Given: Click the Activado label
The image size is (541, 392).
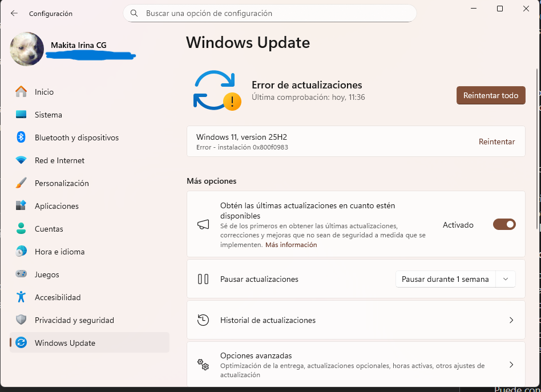Looking at the screenshot, I should coord(458,225).
